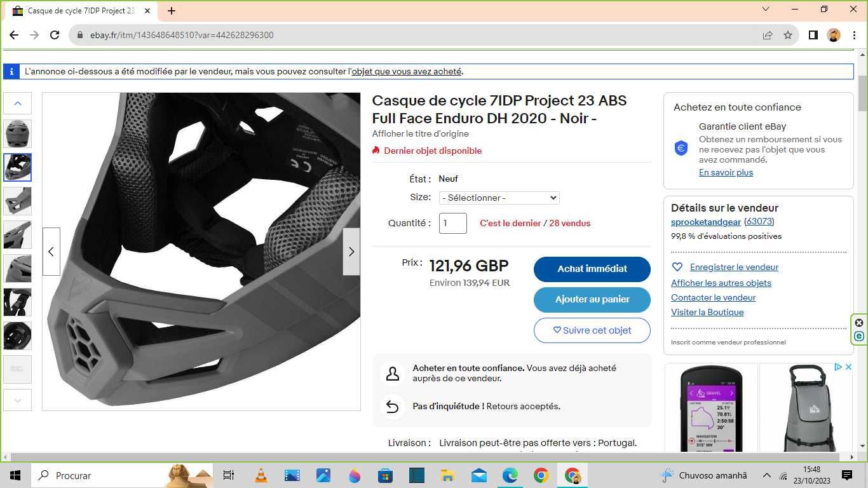Viewport: 868px width, 488px height.
Task: Select the eighth, faded thumbnail
Action: tap(18, 369)
